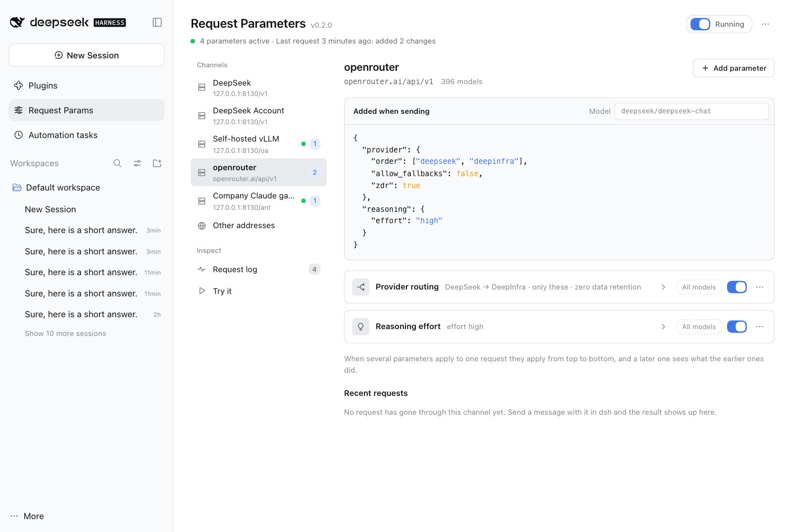Image resolution: width=792 pixels, height=532 pixels.
Task: Disable the Provider routing toggle
Action: 737,287
